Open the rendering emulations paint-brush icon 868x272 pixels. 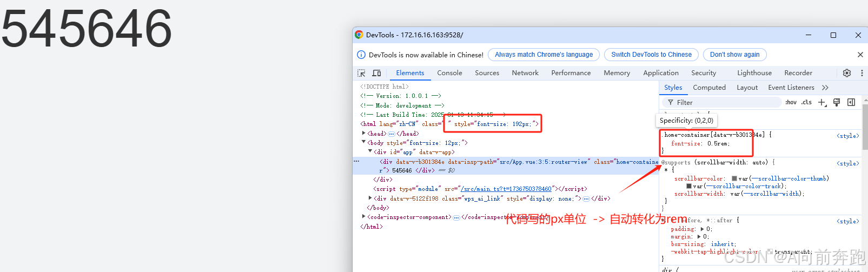[837, 102]
